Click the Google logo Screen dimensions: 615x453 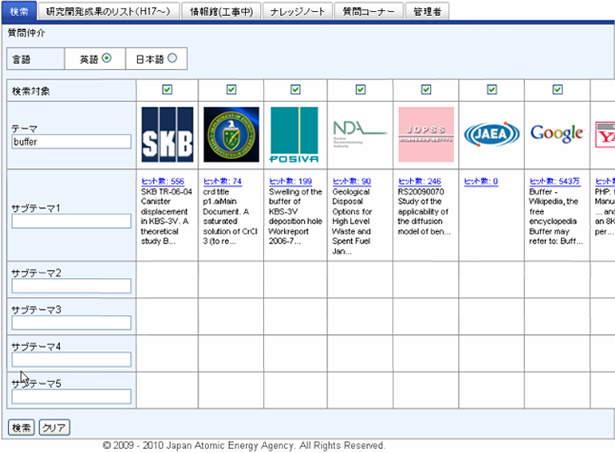[557, 134]
